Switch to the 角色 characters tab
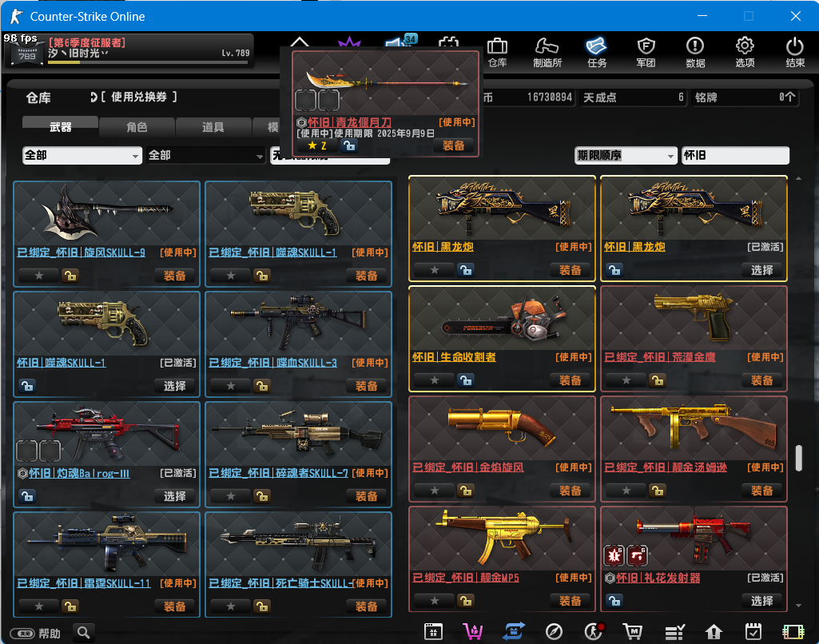The width and height of the screenshot is (819, 644). (x=137, y=126)
